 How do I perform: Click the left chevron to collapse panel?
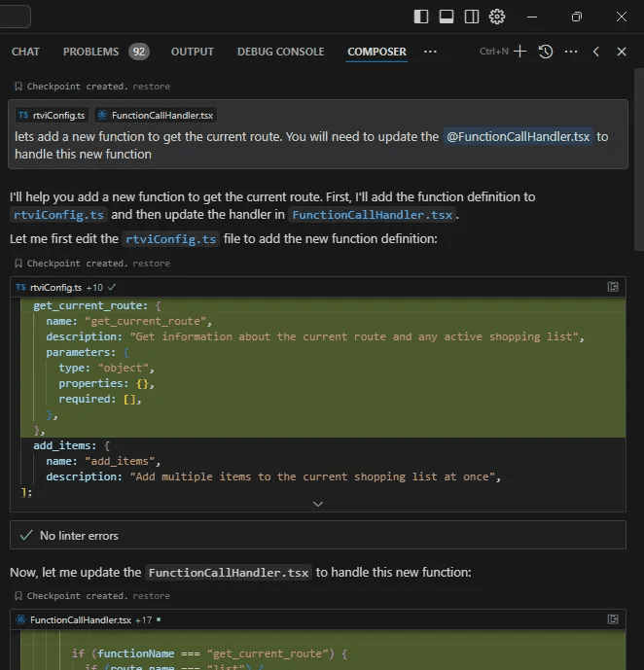pyautogui.click(x=596, y=52)
